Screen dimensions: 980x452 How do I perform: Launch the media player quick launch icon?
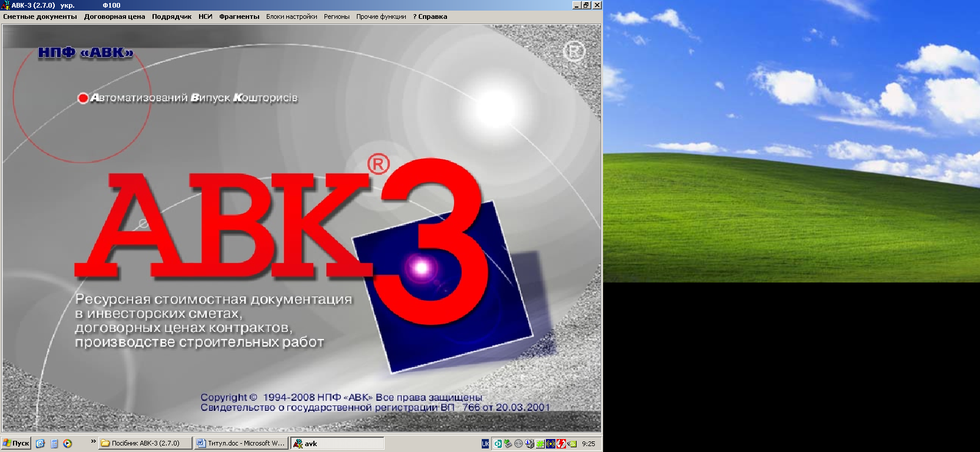[68, 444]
